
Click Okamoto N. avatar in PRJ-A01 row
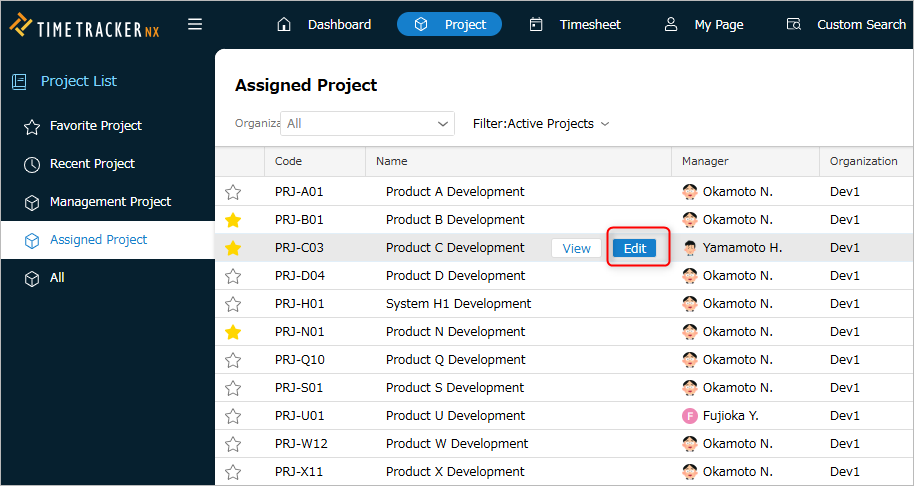tap(690, 192)
